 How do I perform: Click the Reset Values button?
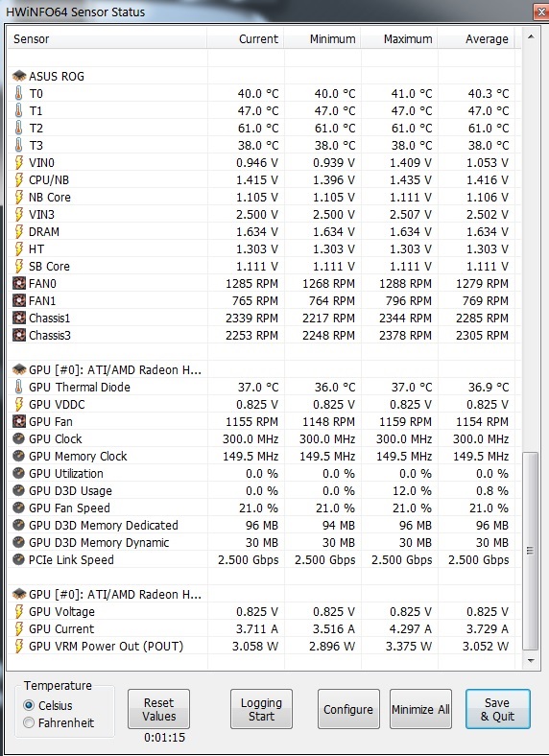(x=158, y=709)
